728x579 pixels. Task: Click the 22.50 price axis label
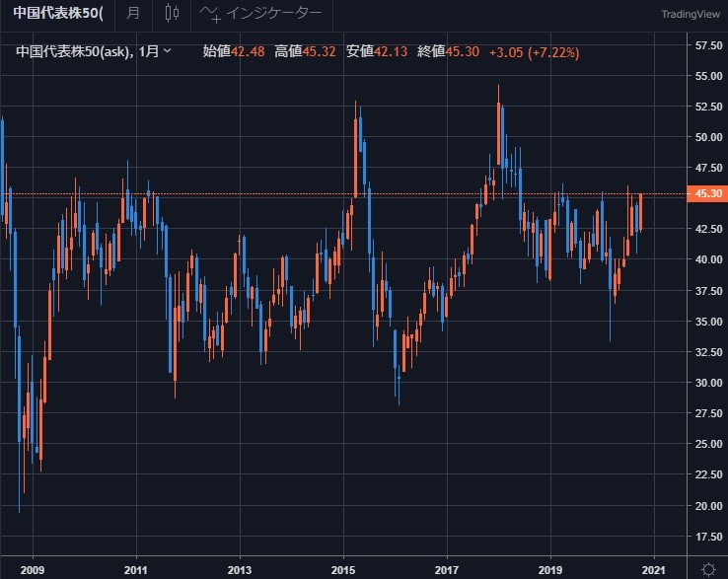point(708,474)
